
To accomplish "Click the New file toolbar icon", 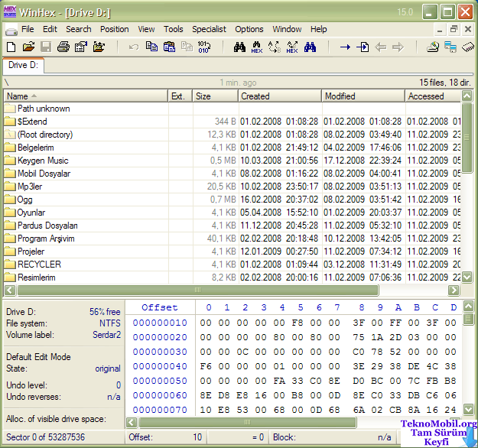I will click(11, 47).
